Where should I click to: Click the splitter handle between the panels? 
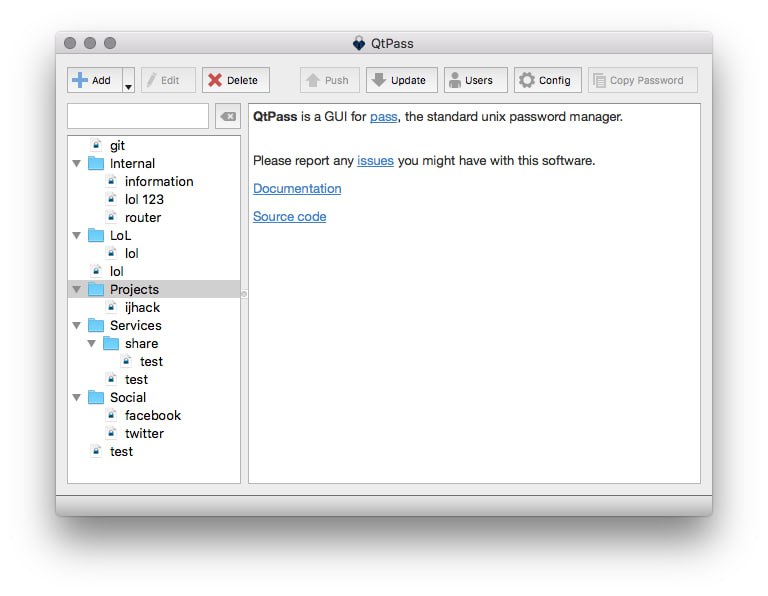coord(244,294)
